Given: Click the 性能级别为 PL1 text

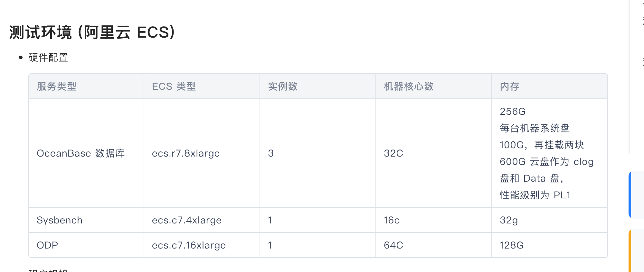Looking at the screenshot, I should click(x=535, y=195).
